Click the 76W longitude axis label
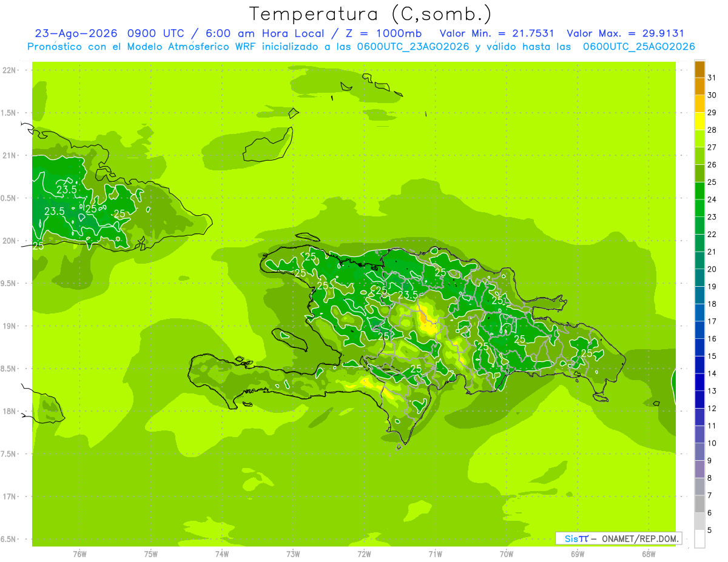This screenshot has width=728, height=562. [79, 554]
